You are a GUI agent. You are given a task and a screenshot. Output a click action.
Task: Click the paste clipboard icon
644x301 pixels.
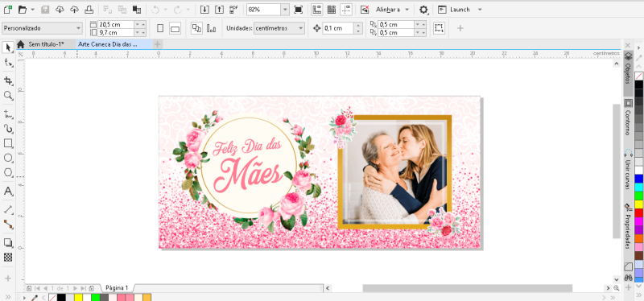point(137,9)
